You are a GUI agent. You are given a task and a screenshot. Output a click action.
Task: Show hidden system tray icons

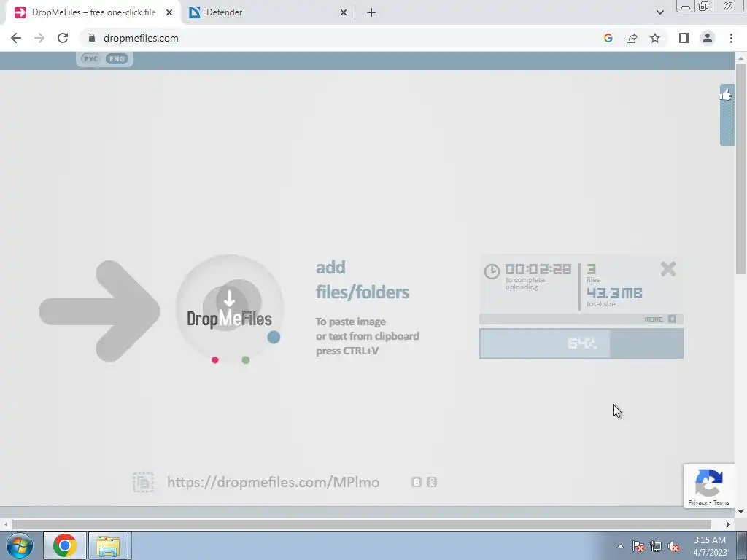(x=620, y=546)
